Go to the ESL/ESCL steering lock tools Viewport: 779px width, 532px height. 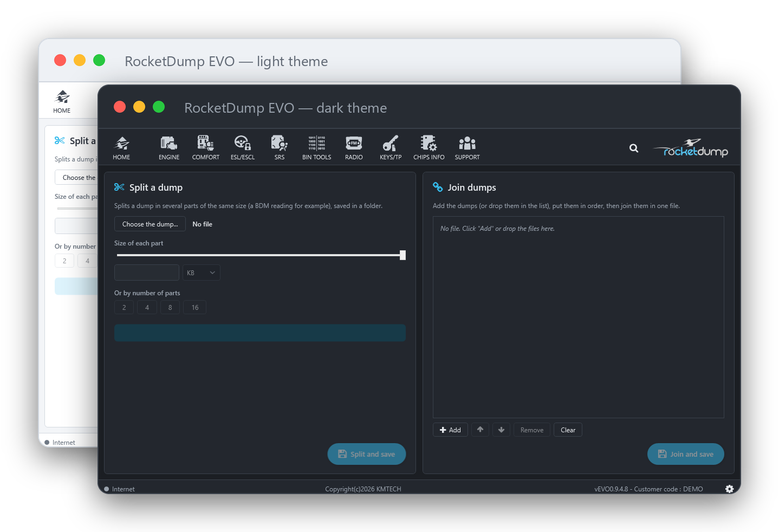point(243,147)
